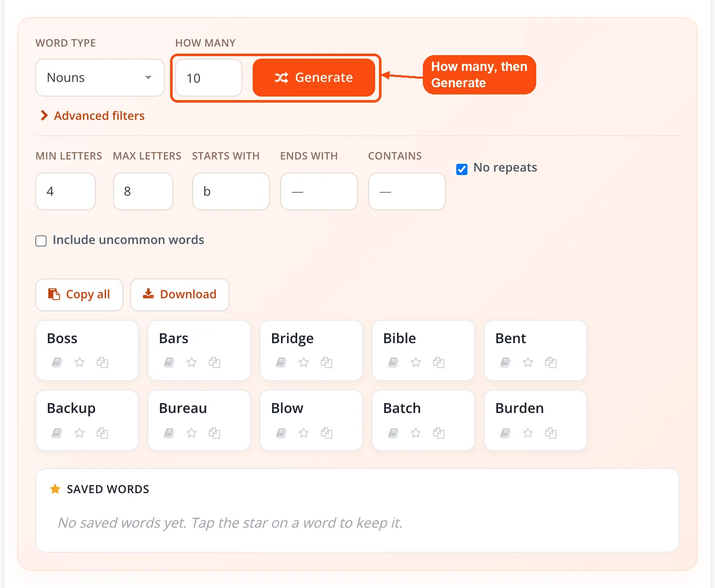Copy the word Boss
The image size is (715, 588).
(102, 362)
